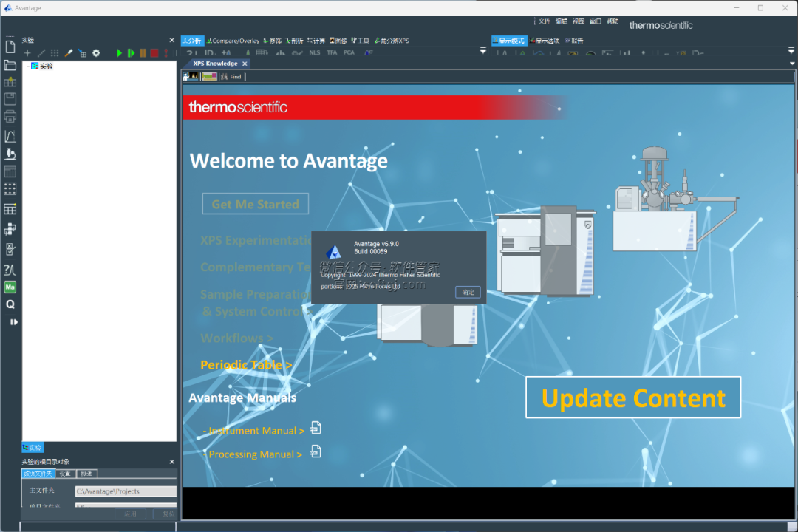
Task: Select the 设置 tab in properties panel
Action: (65, 474)
